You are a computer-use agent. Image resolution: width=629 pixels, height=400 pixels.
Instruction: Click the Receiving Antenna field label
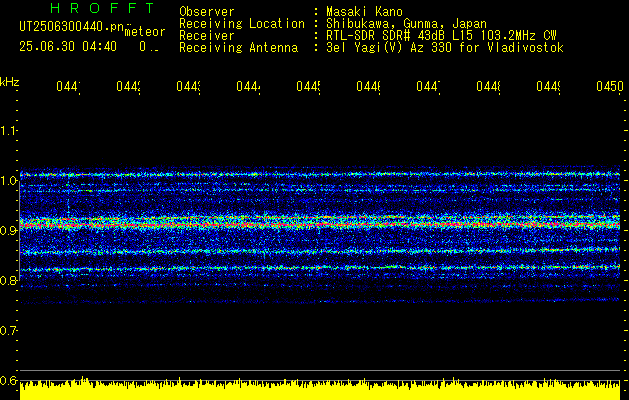pyautogui.click(x=238, y=48)
